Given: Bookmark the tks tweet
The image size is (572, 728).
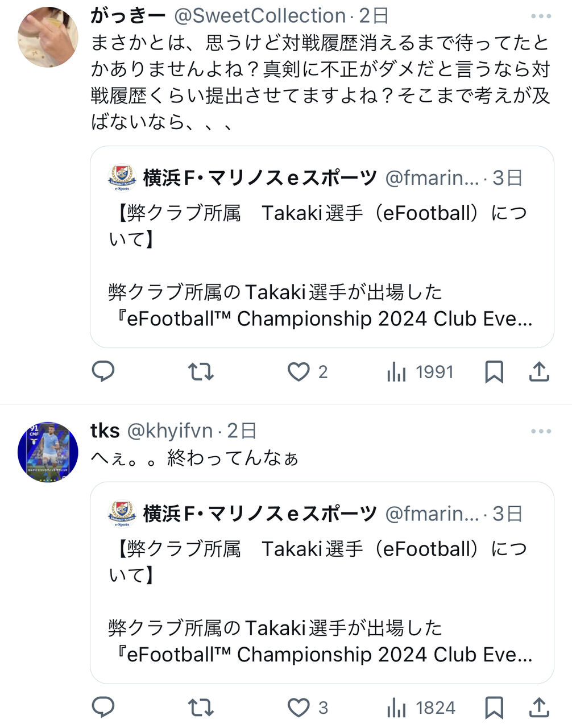Looking at the screenshot, I should point(494,708).
